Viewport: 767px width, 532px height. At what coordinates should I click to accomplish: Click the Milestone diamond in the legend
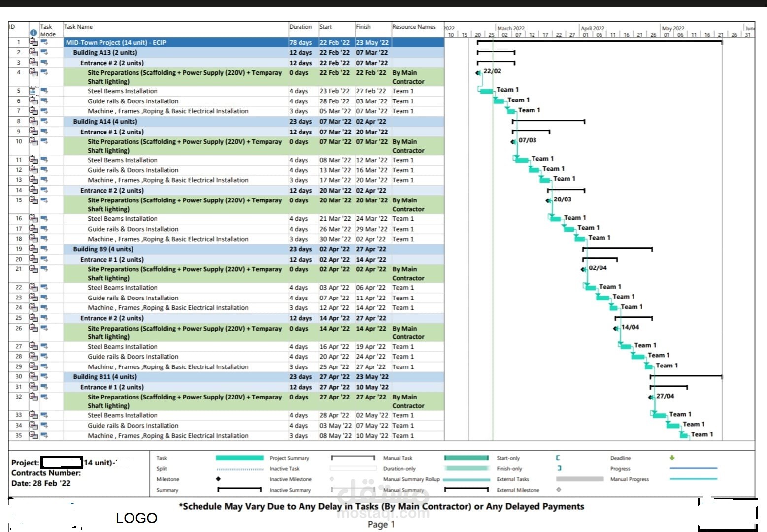pos(218,479)
